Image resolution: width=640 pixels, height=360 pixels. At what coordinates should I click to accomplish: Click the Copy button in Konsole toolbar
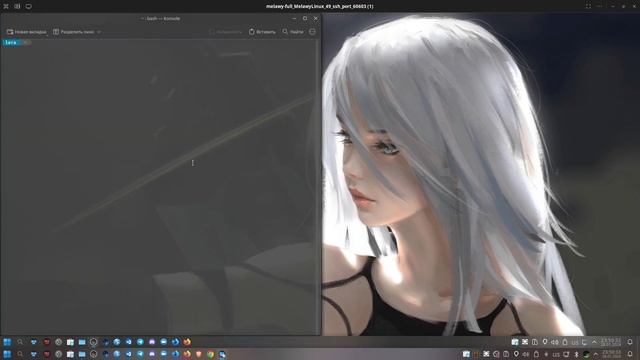point(225,32)
